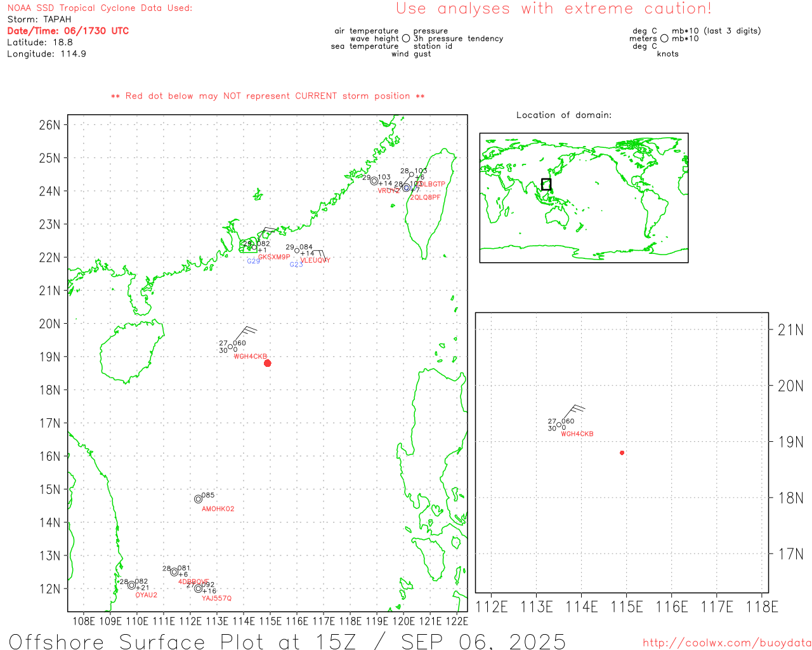Screen dimensions: 812x650
Task: Click legend units circle beside 'meters'
Action: click(664, 39)
